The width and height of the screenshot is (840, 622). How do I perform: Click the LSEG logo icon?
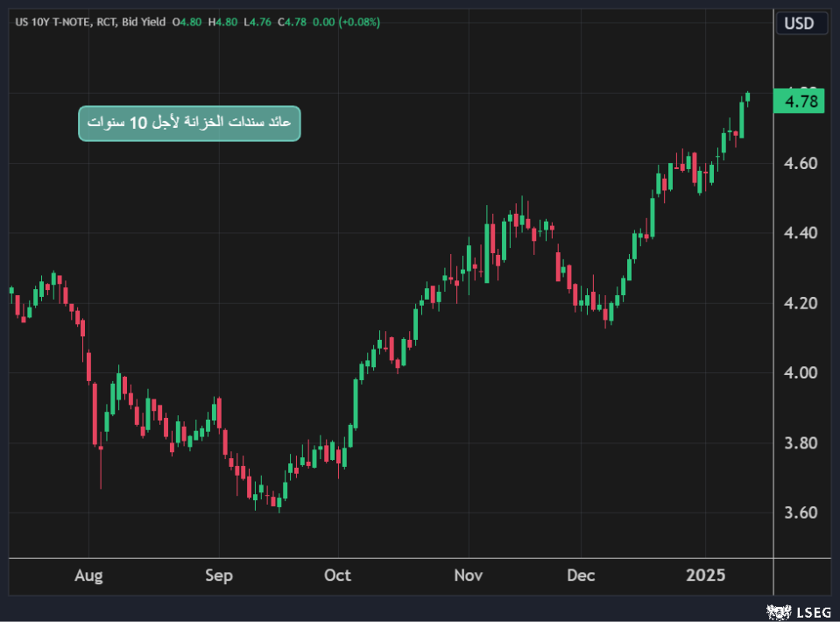tap(774, 611)
